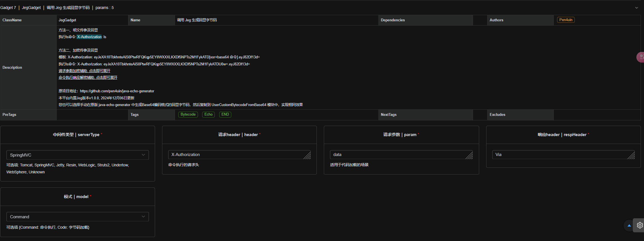Click the Tags label cell

(x=151, y=114)
